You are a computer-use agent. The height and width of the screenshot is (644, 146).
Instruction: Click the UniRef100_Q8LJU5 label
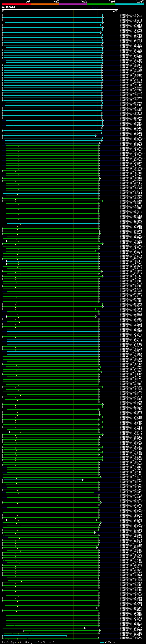tap(131, 120)
